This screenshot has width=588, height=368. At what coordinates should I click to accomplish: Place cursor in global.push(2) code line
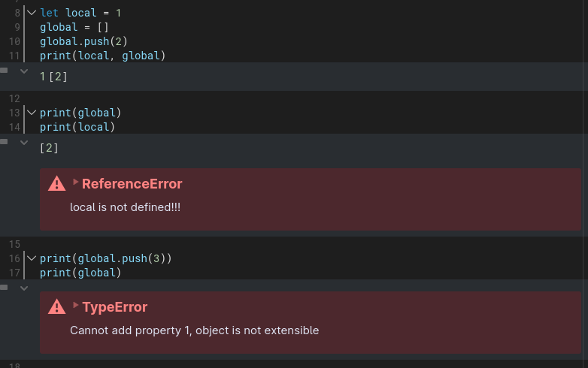tap(83, 41)
